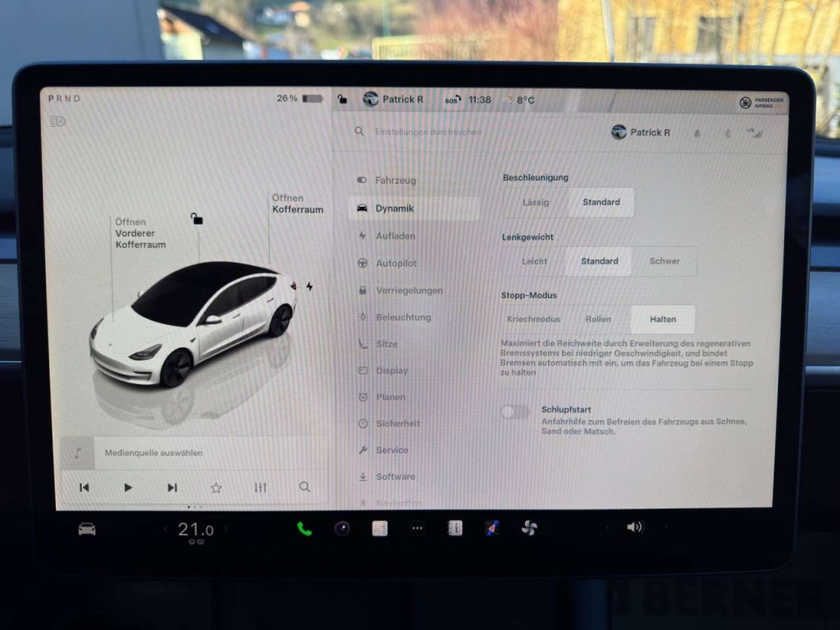840x630 pixels.
Task: Open all apps three-dot launcher
Action: pos(418,528)
